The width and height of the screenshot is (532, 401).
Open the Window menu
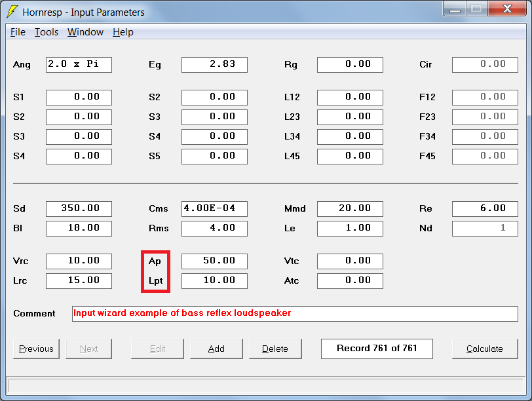pos(85,32)
